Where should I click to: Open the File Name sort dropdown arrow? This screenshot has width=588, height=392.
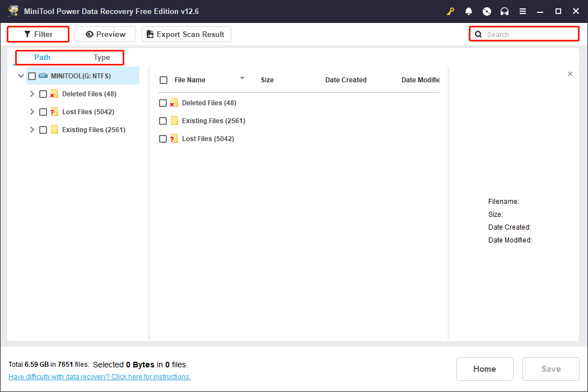pyautogui.click(x=242, y=79)
